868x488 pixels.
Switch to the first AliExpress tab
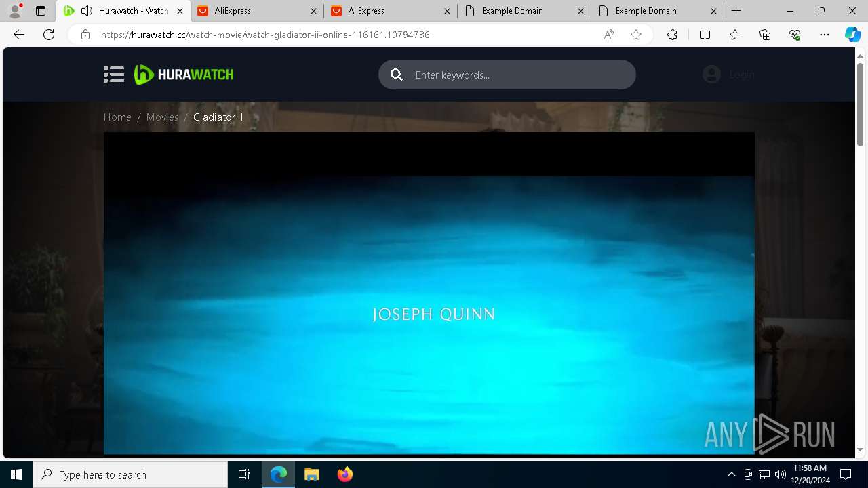click(x=256, y=11)
